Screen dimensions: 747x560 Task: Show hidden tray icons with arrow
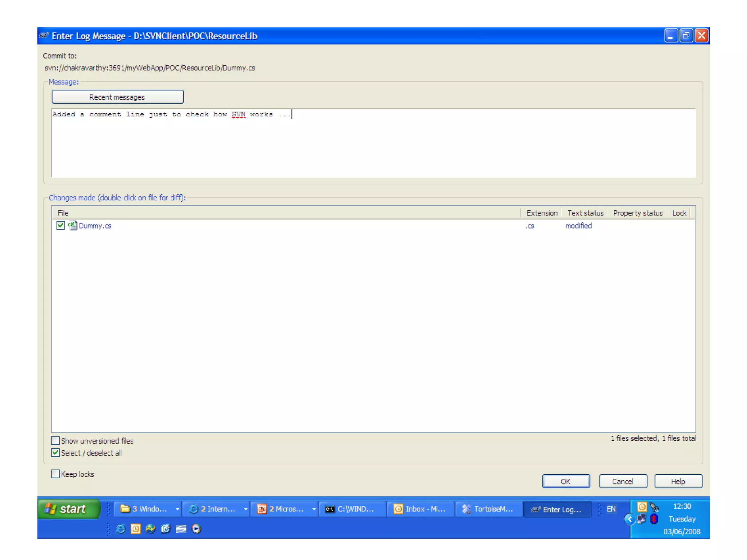pyautogui.click(x=629, y=519)
